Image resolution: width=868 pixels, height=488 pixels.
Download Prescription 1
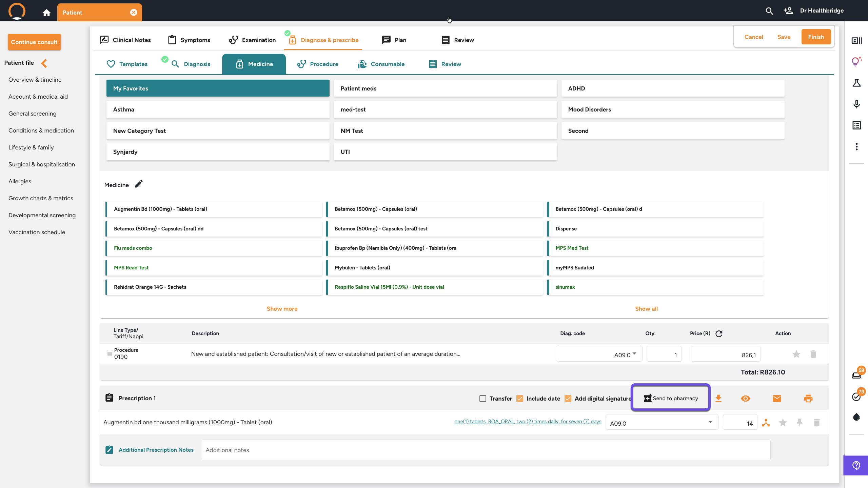coord(718,399)
